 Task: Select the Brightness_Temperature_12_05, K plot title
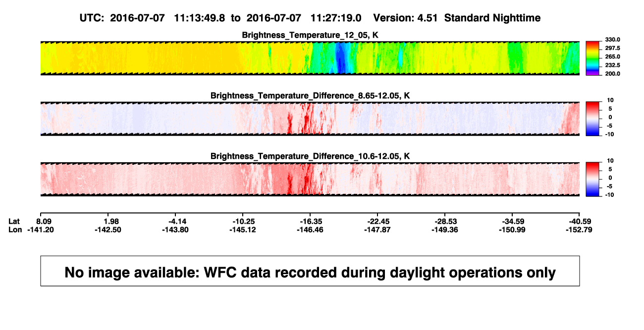point(310,35)
